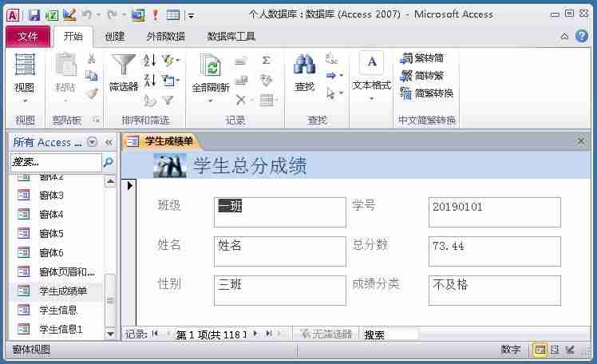Open the Customize Quick Access Toolbar dropdown
This screenshot has width=597, height=364.
[x=191, y=16]
